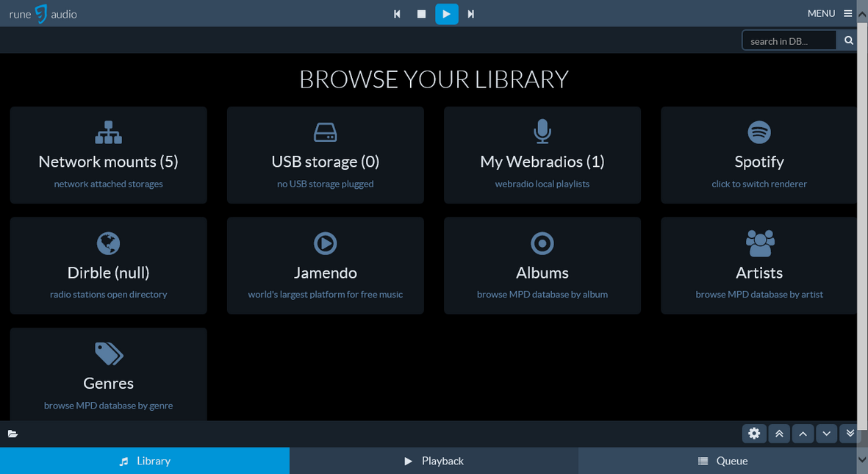Browse by Genres tile
The height and width of the screenshot is (474, 868).
[x=109, y=374]
